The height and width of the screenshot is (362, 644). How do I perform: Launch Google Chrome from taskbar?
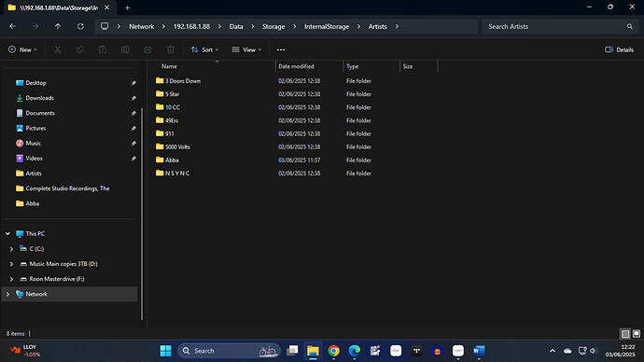click(333, 351)
